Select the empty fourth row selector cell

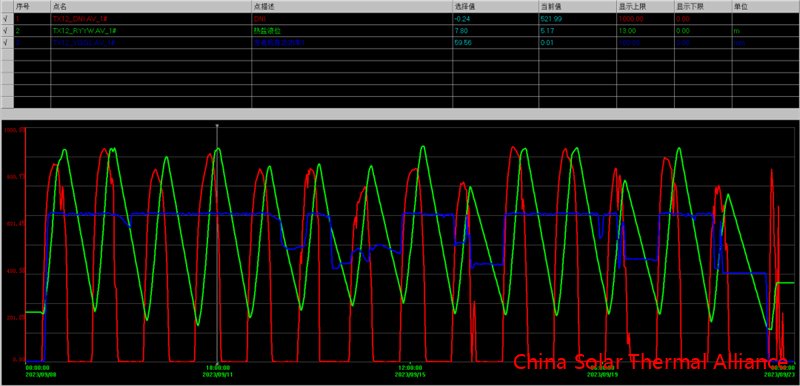[x=7, y=55]
